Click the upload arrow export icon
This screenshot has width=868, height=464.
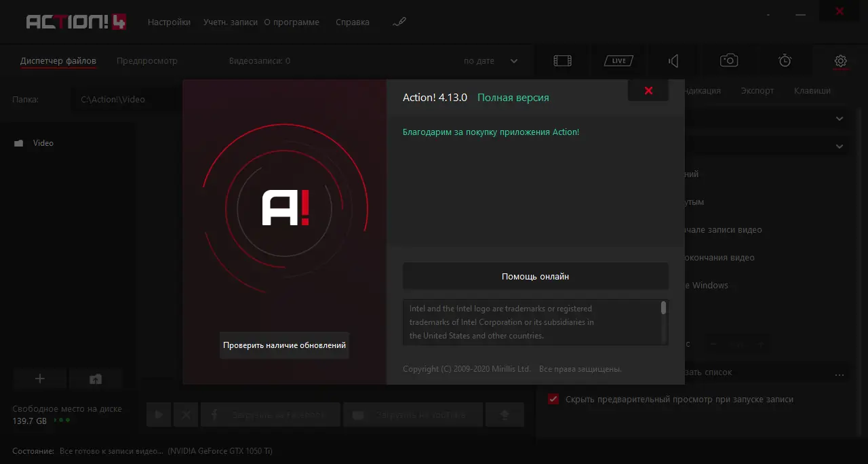coord(505,414)
